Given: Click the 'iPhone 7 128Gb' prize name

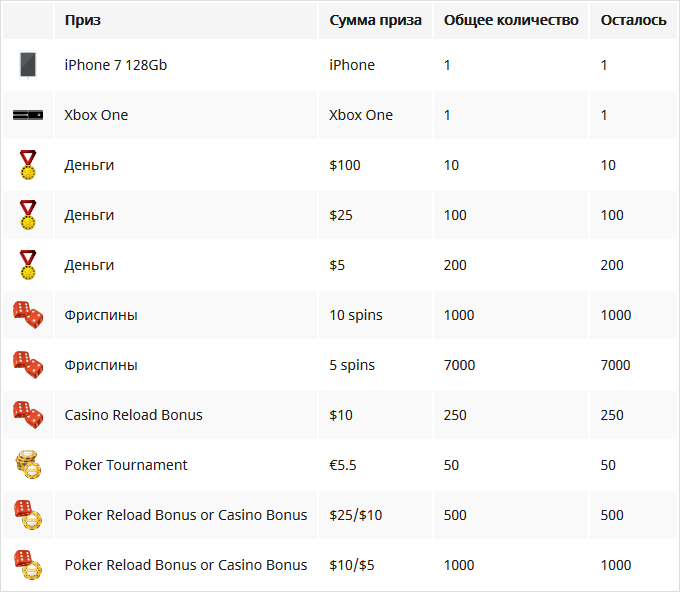Looking at the screenshot, I should (x=116, y=65).
